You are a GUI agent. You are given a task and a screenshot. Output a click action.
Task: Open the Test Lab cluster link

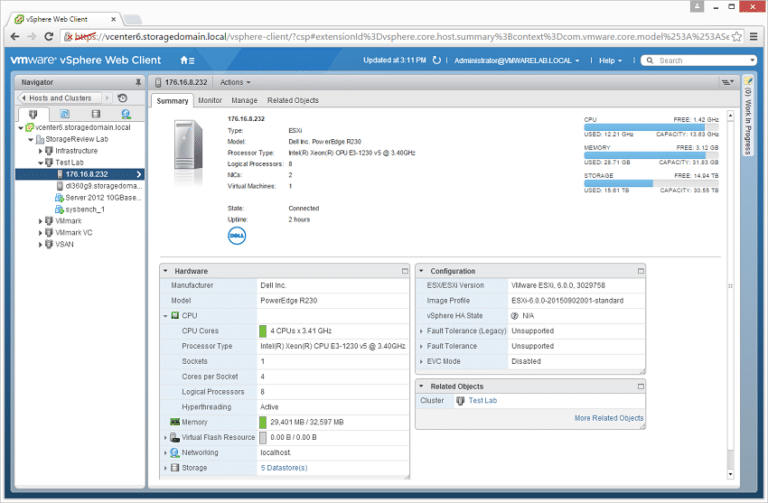(x=482, y=401)
